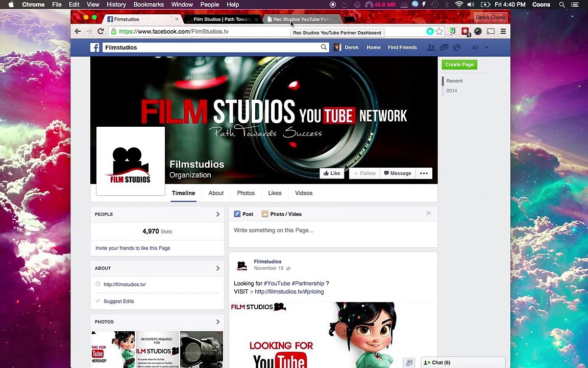Open the About tab
This screenshot has height=368, width=588.
tap(216, 193)
